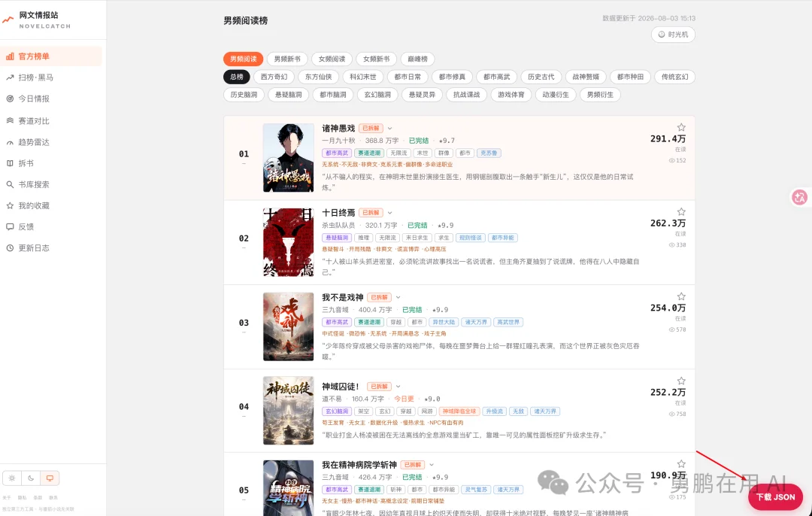Expand chevron next to 神域囚徒!
812x516 pixels.
pos(398,387)
